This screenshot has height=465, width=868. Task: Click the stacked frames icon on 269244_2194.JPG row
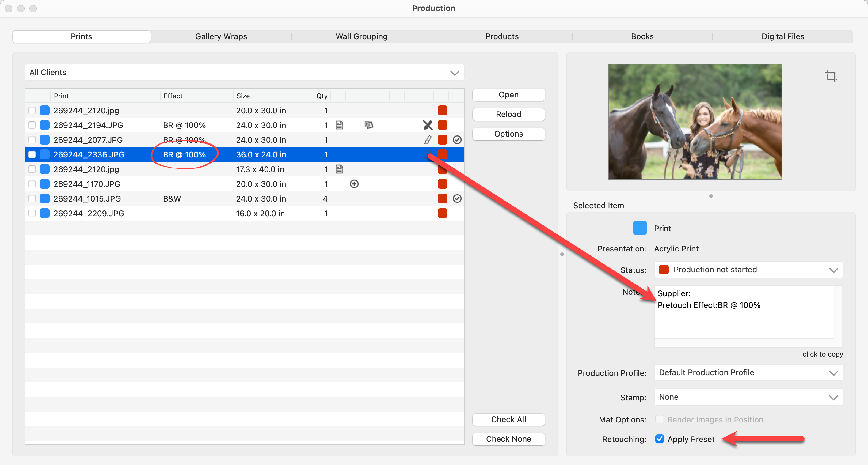coord(369,125)
